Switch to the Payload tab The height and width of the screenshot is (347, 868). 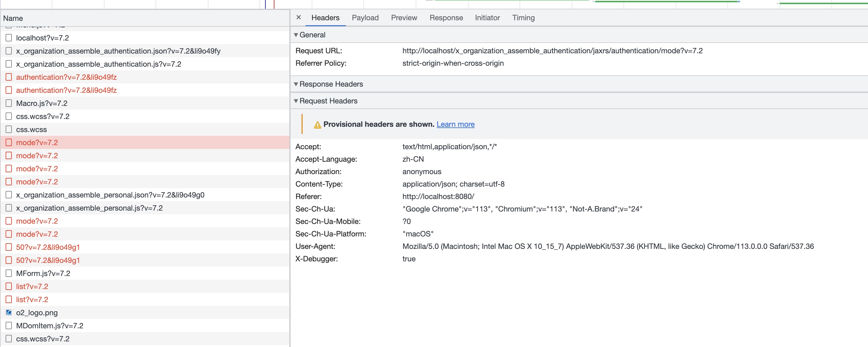365,17
